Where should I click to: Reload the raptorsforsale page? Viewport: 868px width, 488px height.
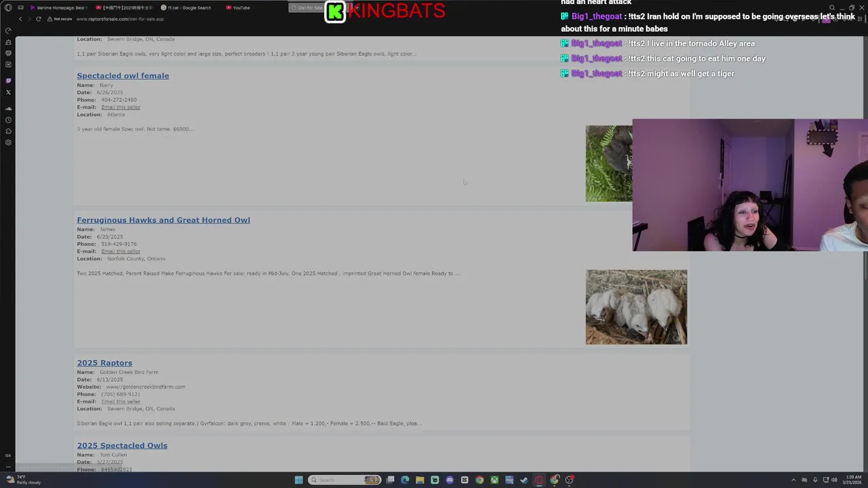coord(39,19)
